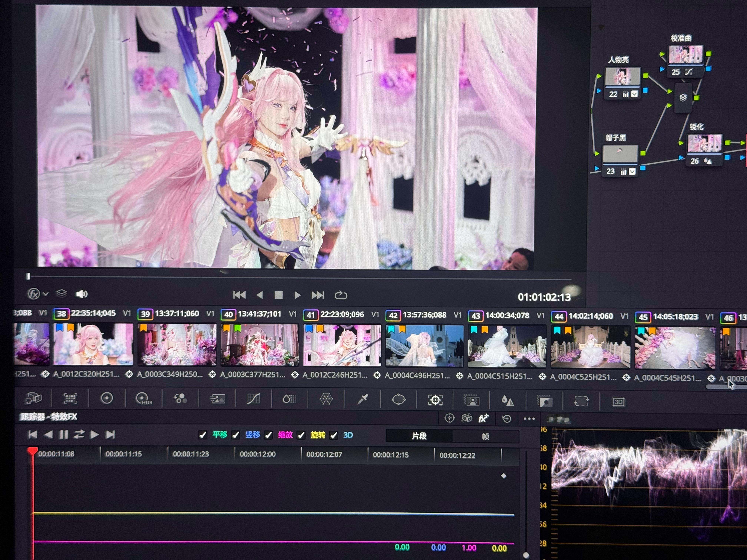The height and width of the screenshot is (560, 747).
Task: Track one frame in reverse
Action: pyautogui.click(x=48, y=434)
